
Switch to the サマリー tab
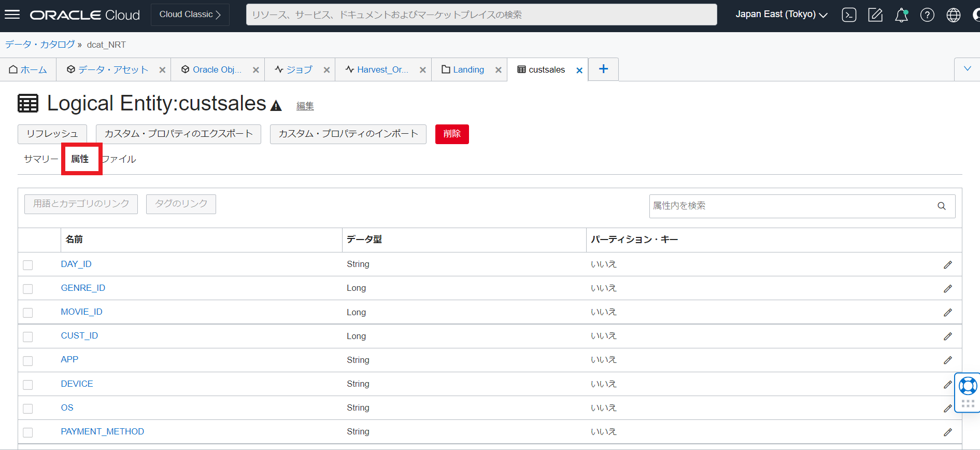click(41, 159)
